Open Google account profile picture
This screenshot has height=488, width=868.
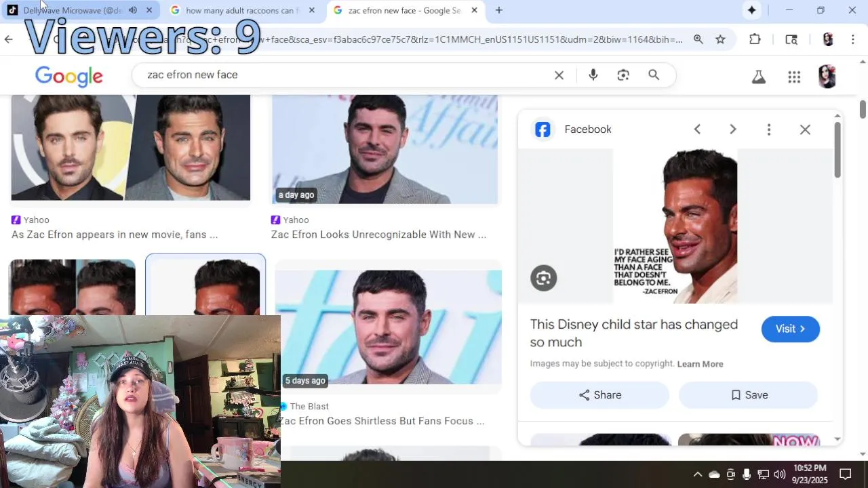827,77
